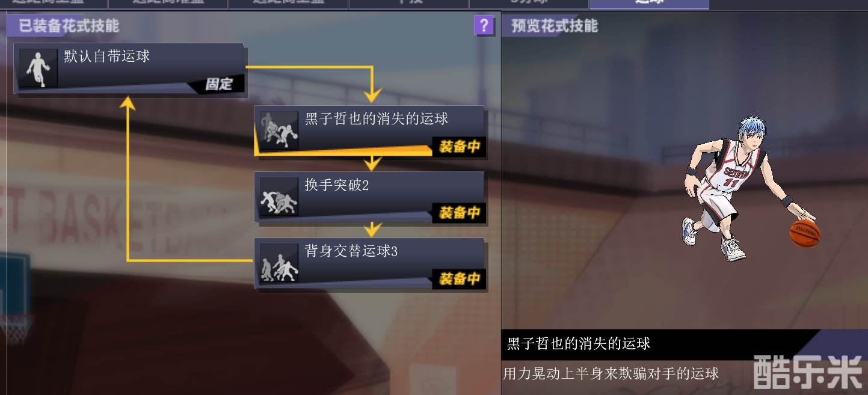Toggle 装备中 status on 背身交替运球3

[x=460, y=278]
